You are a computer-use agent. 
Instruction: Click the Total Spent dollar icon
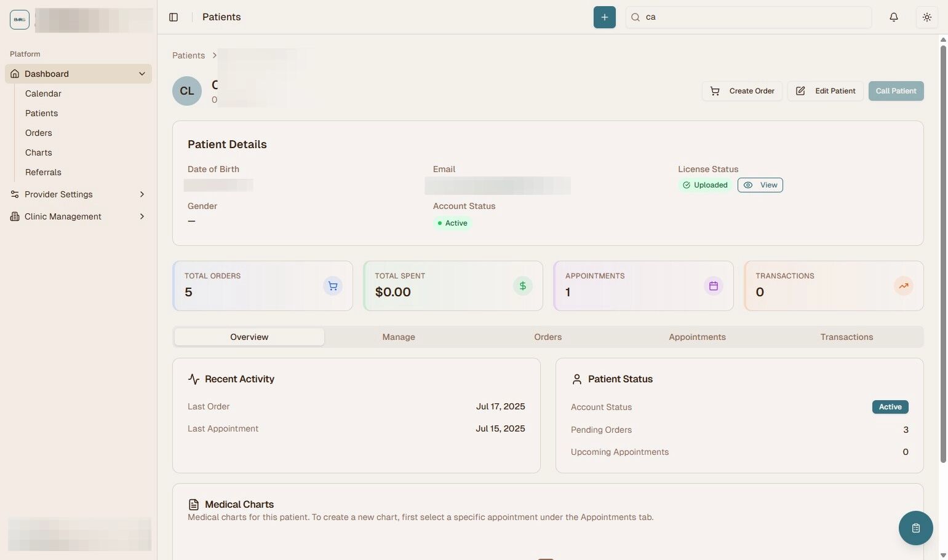pos(523,286)
